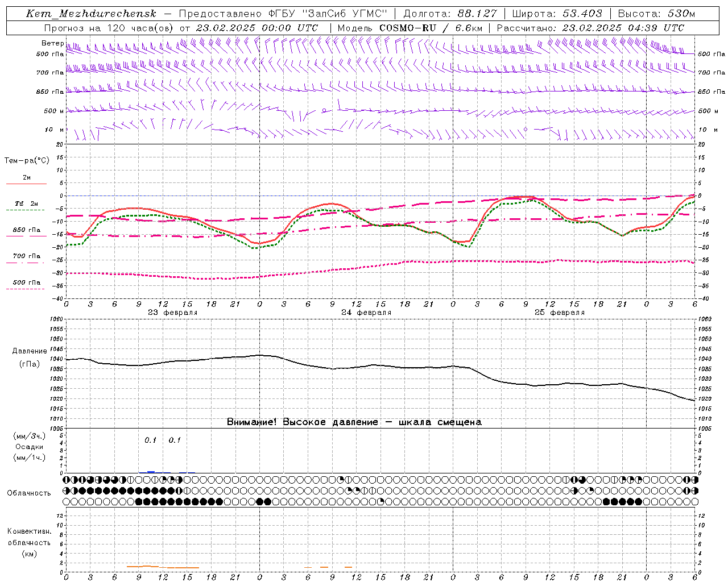Click the elevation text Высота: 530м

pyautogui.click(x=656, y=14)
